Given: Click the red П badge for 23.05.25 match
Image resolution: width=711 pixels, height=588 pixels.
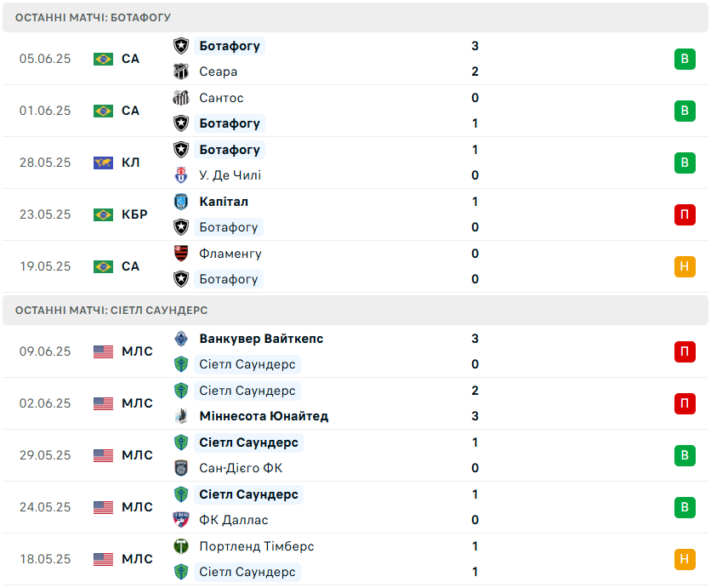Looking at the screenshot, I should click(685, 214).
